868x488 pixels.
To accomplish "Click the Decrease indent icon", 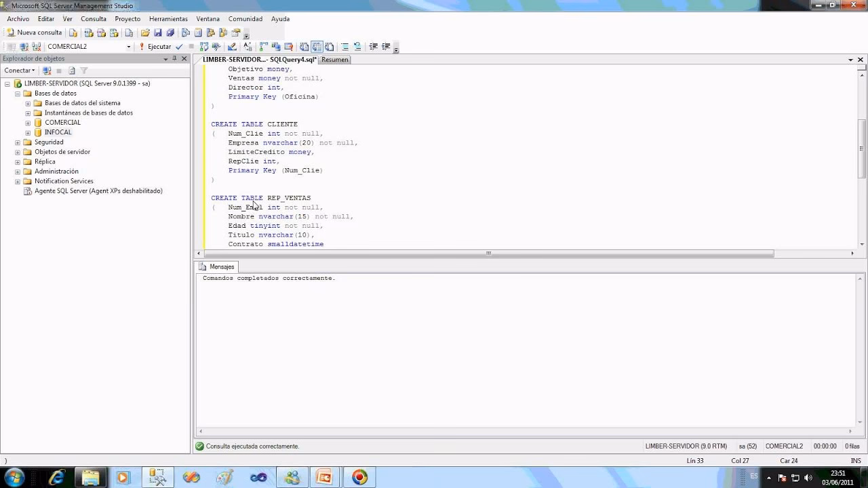I will [x=373, y=47].
